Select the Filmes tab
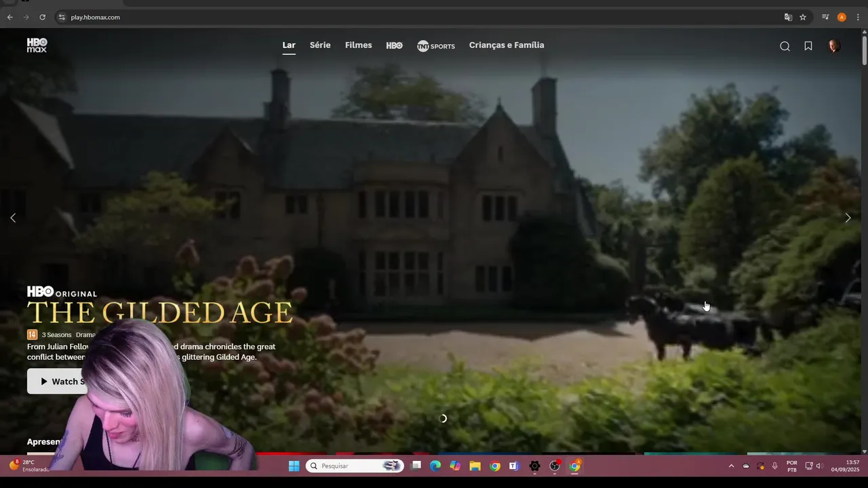 tap(358, 45)
